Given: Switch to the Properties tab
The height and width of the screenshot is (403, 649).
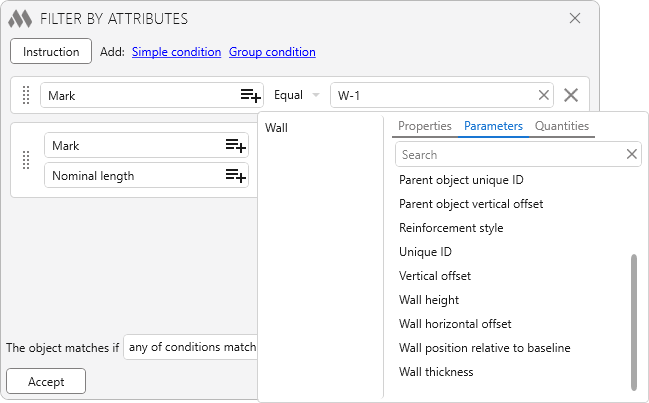Looking at the screenshot, I should pyautogui.click(x=425, y=126).
